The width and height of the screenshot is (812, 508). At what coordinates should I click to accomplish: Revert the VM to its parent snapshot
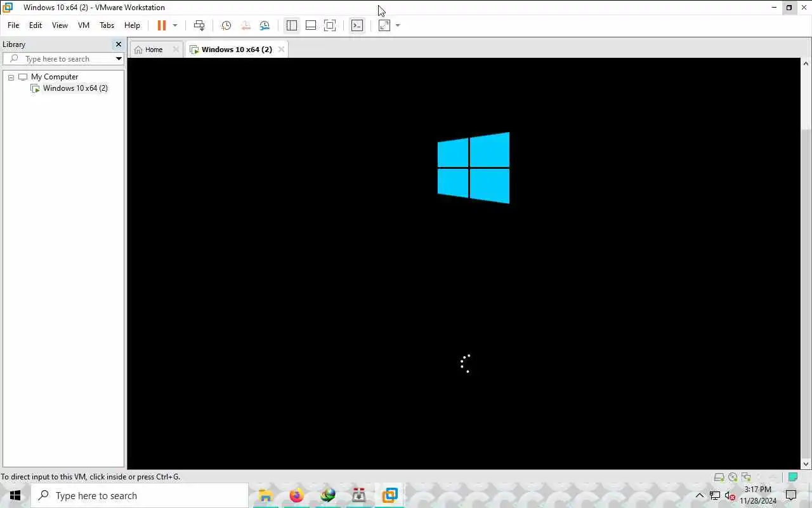(246, 25)
